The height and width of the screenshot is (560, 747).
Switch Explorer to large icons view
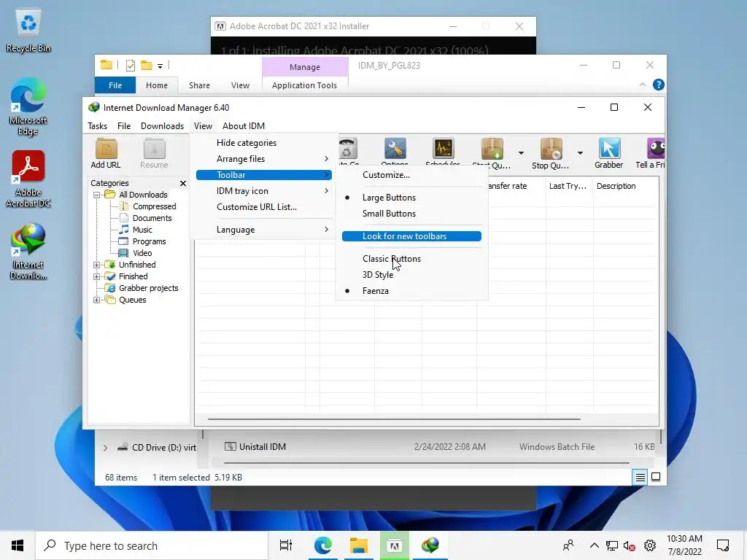click(x=656, y=477)
